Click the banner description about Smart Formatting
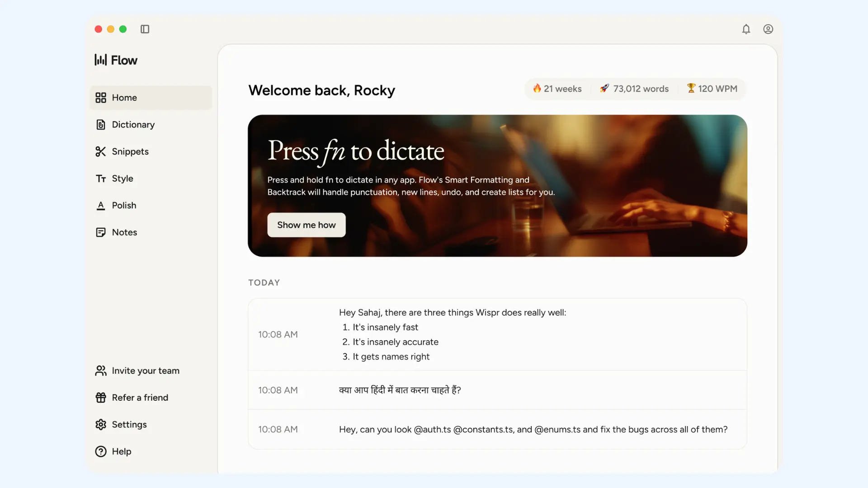This screenshot has width=868, height=488. [411, 186]
